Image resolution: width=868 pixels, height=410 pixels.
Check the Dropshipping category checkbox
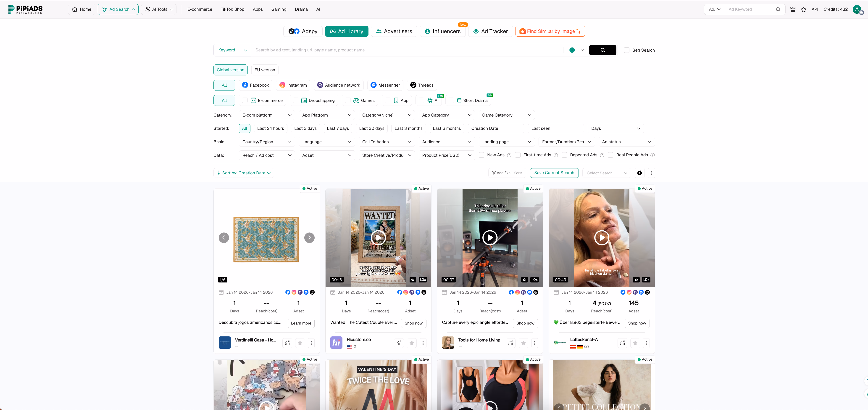pos(295,101)
